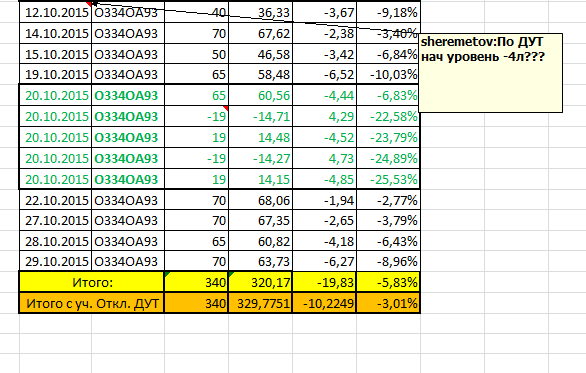Select date cell 29.10.2015
This screenshot has height=373, width=586.
pyautogui.click(x=55, y=261)
